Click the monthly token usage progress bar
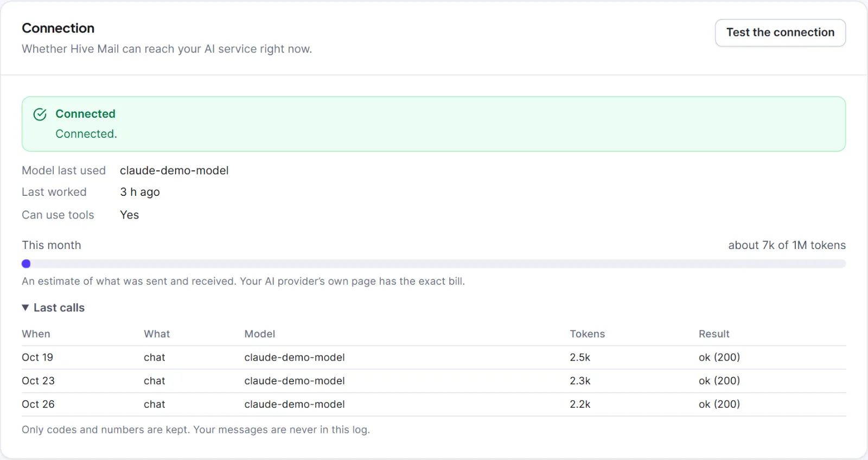868x460 pixels. click(x=433, y=264)
